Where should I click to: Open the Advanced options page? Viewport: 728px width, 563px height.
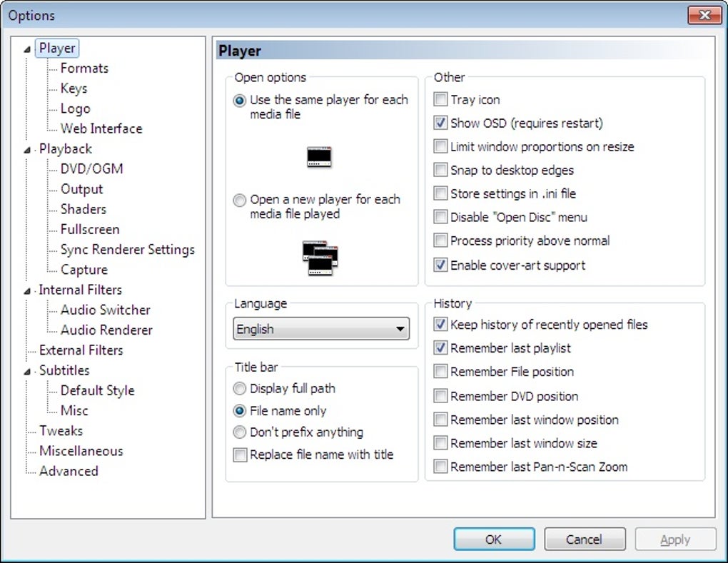[69, 471]
